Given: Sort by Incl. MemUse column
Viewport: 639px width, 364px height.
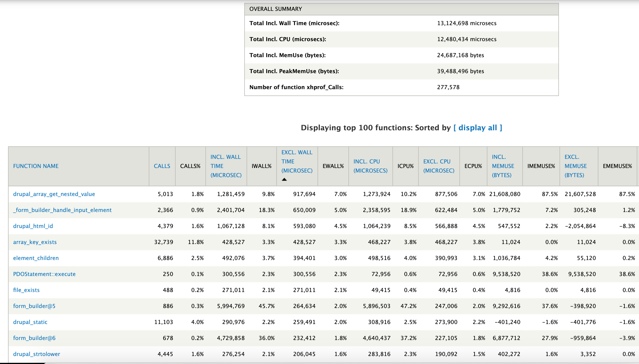Looking at the screenshot, I should (x=503, y=166).
